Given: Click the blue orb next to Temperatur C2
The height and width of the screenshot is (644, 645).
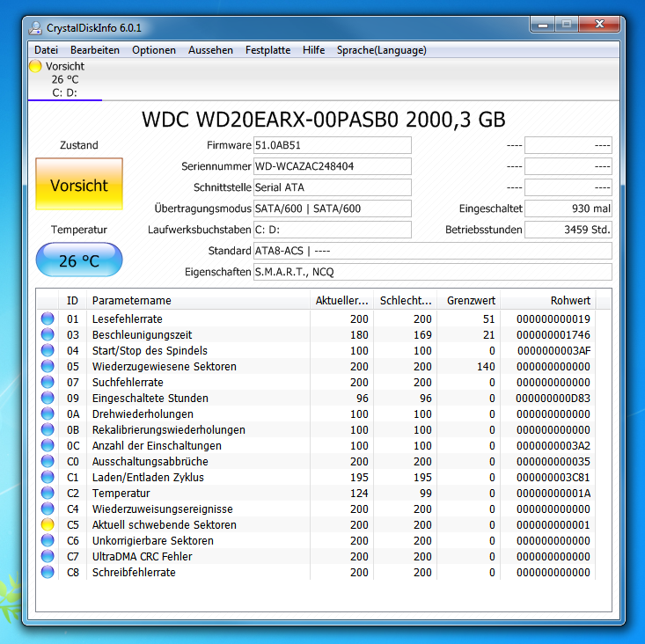Looking at the screenshot, I should point(48,493).
